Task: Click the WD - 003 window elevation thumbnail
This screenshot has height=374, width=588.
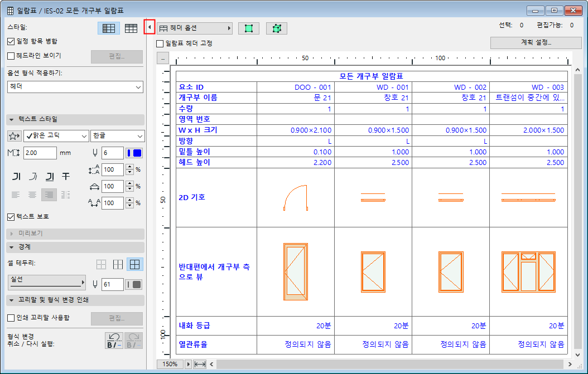Action: 528,272
